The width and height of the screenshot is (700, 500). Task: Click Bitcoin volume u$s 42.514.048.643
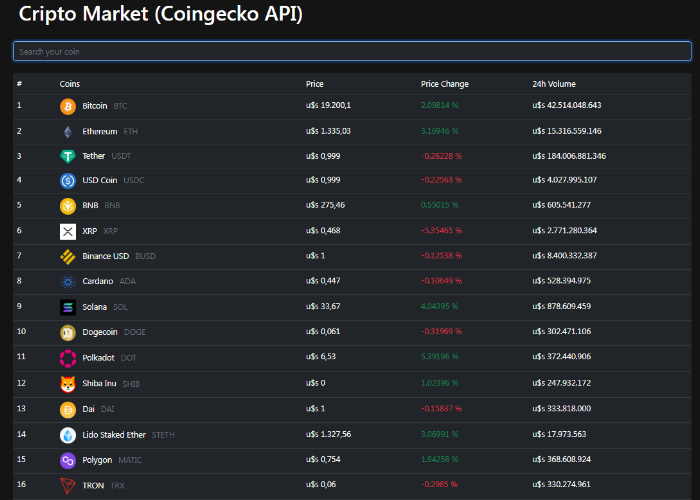(567, 105)
